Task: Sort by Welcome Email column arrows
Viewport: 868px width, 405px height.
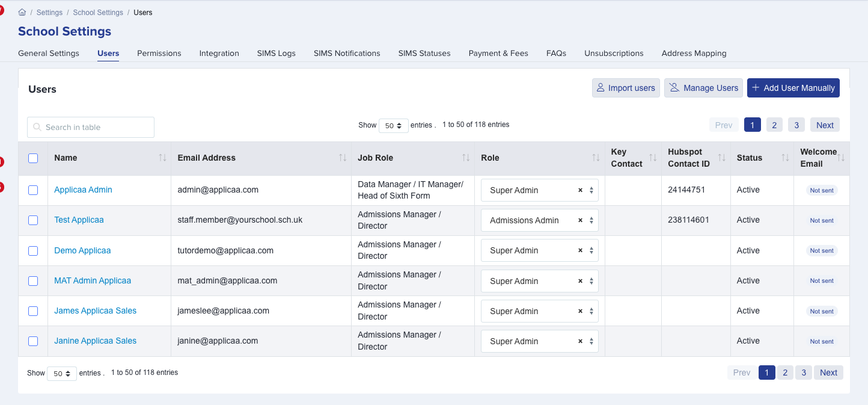Action: [x=841, y=158]
